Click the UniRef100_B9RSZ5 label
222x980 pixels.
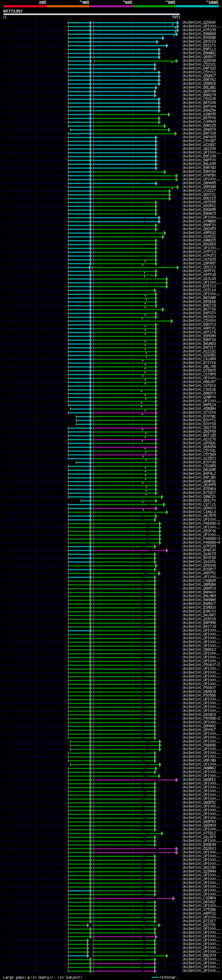(199, 125)
